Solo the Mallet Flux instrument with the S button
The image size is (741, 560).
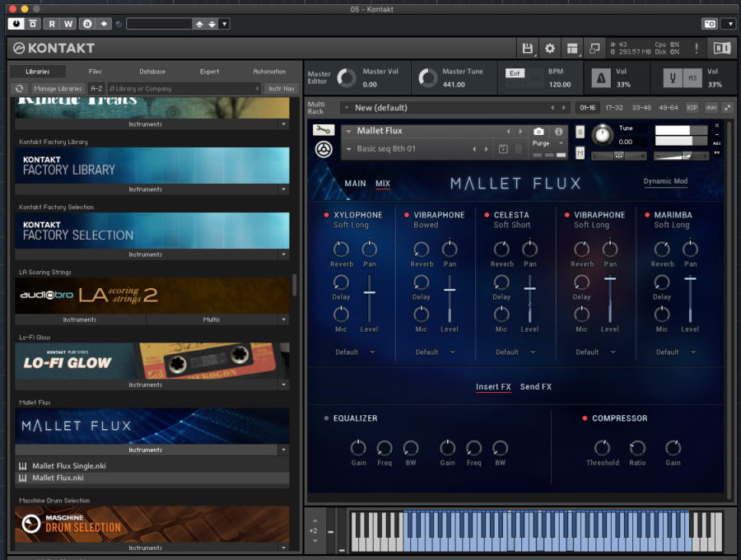(x=579, y=132)
